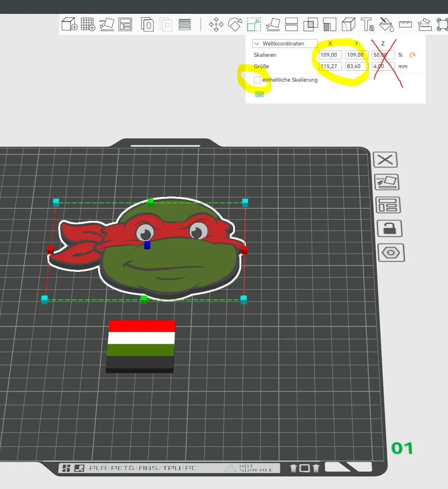Viewport: 448px width, 489px height.
Task: Toggle the plate lock icon
Action: click(x=389, y=229)
